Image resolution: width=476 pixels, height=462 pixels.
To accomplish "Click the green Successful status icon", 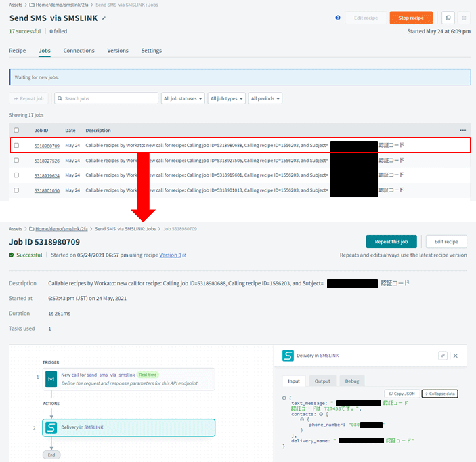I will 12,255.
